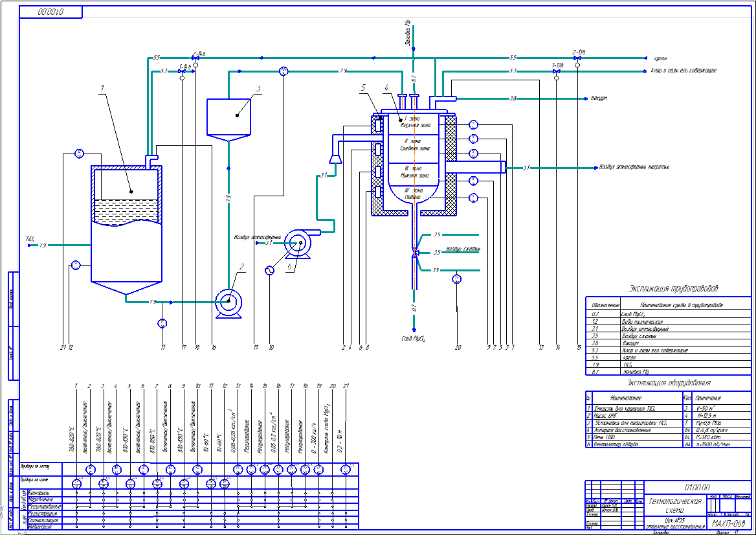Click the '000010' box at the top-left

[x=50, y=12]
